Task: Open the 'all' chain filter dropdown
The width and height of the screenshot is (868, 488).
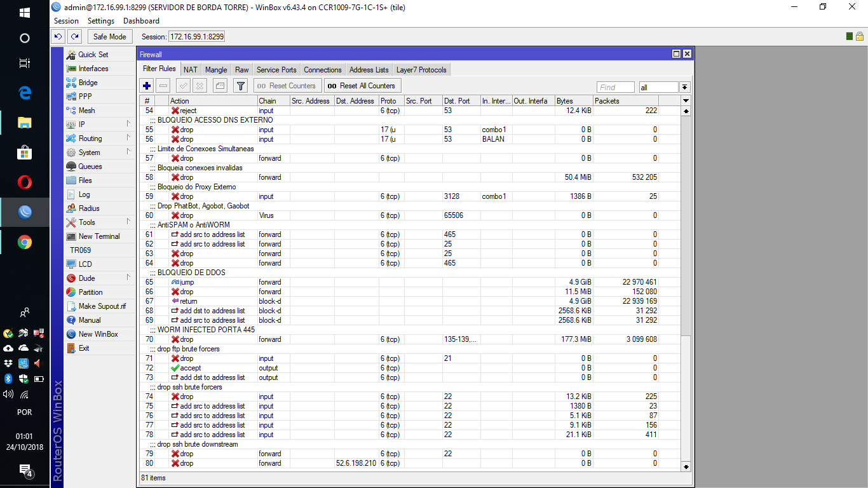Action: [x=684, y=87]
